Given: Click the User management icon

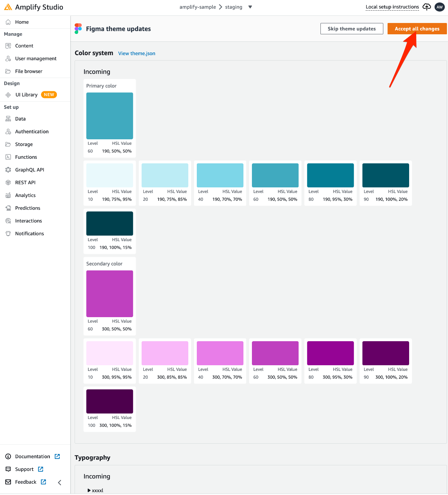Looking at the screenshot, I should 8,58.
